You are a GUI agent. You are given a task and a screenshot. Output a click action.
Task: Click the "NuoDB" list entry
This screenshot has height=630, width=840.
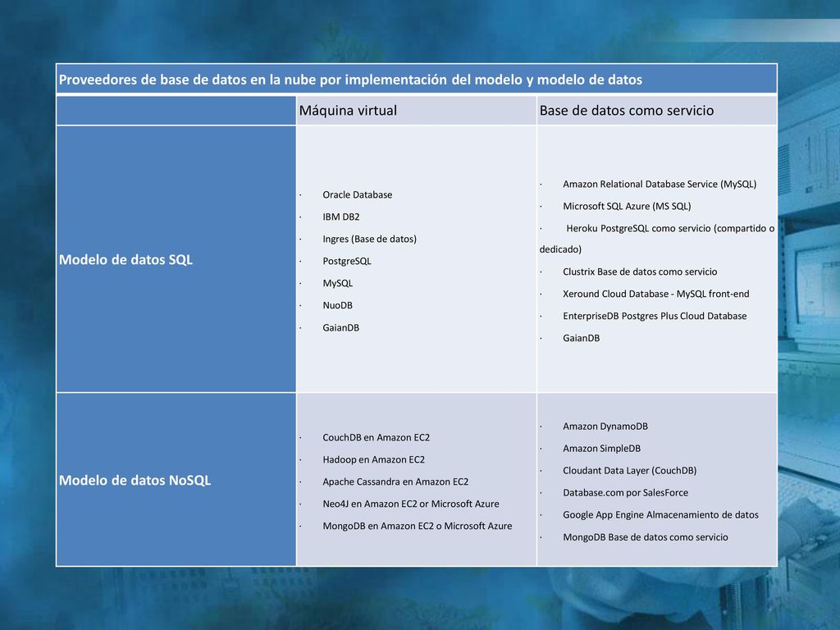[337, 305]
